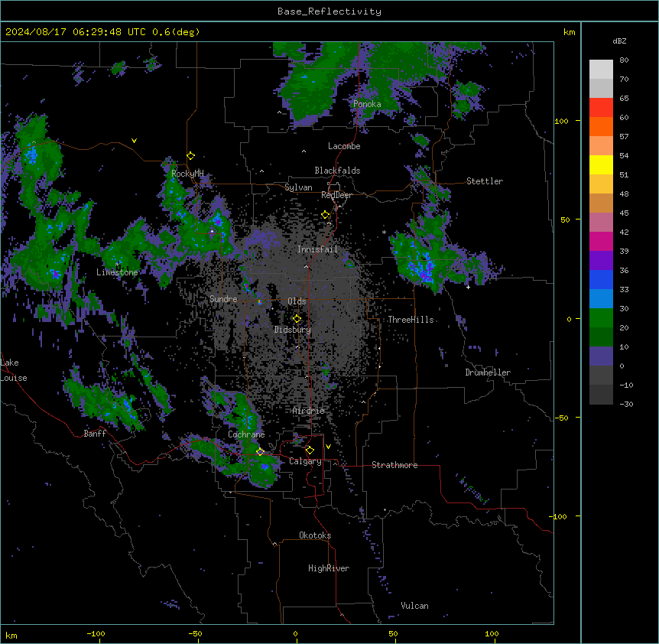Image resolution: width=659 pixels, height=644 pixels.
Task: Click the ThreeHills city label
Action: click(411, 320)
